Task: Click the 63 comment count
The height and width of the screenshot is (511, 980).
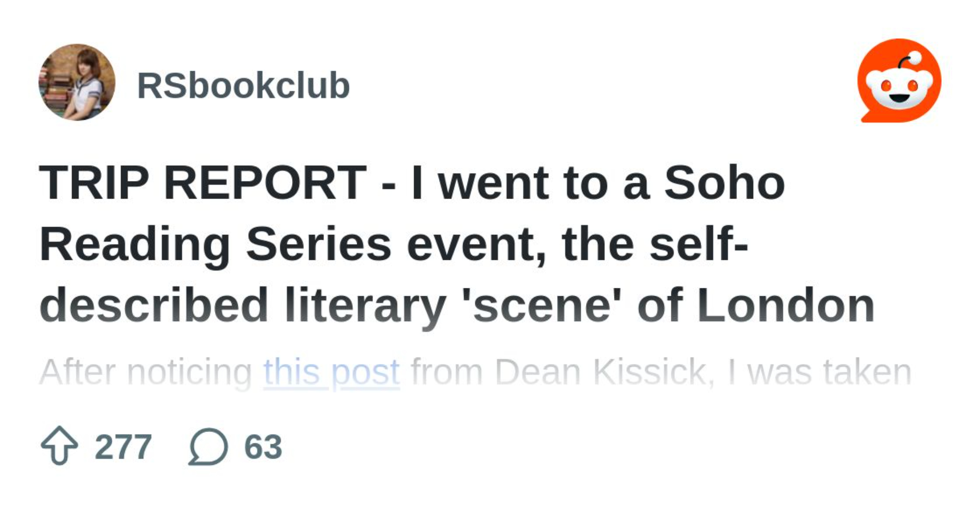Action: pos(263,447)
